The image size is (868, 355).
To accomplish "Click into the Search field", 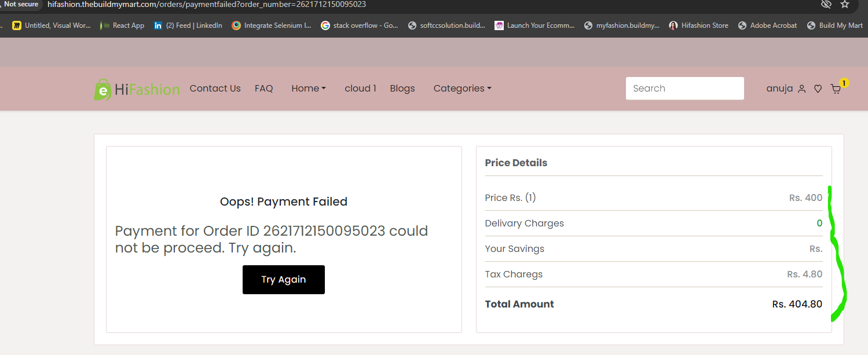I will pyautogui.click(x=685, y=89).
